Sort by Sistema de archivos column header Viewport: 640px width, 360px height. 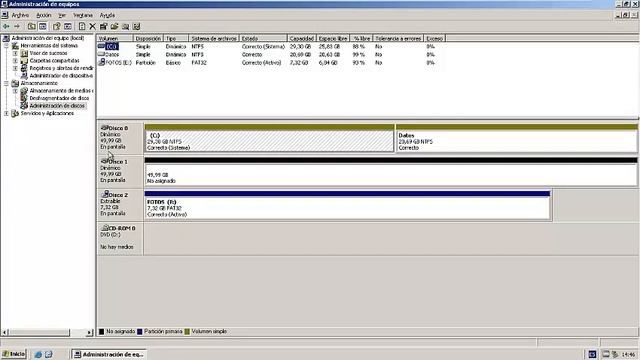(x=214, y=38)
